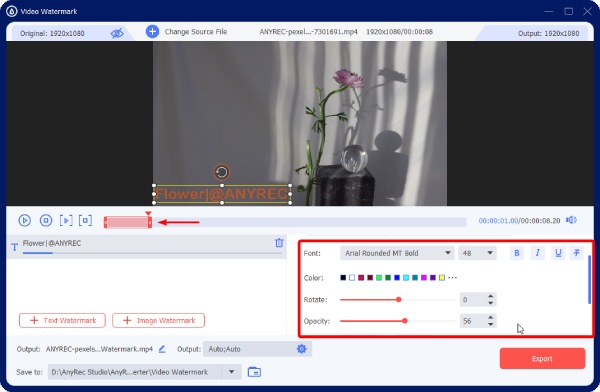Screen dimensions: 600x392
Task: Click the Rotate slider handle
Action: point(398,299)
